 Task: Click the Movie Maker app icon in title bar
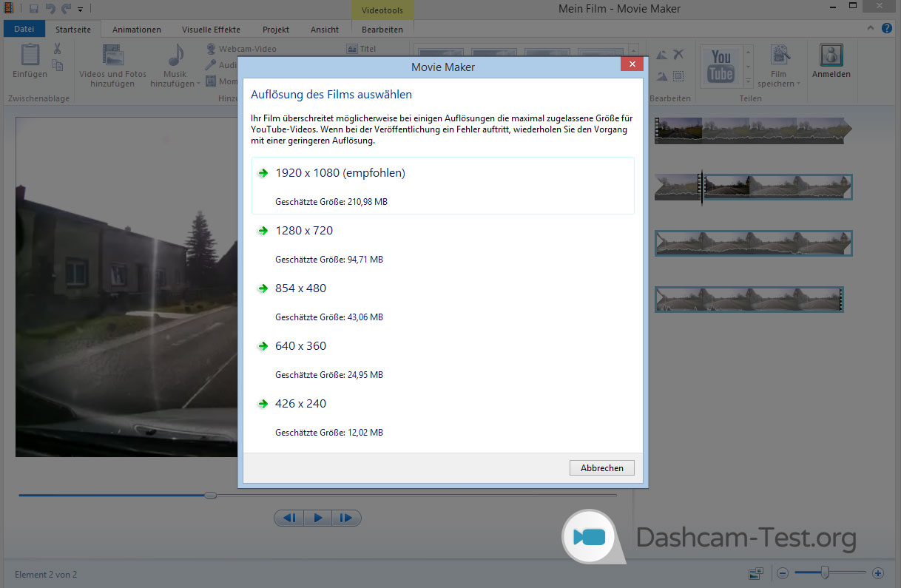pos(8,9)
